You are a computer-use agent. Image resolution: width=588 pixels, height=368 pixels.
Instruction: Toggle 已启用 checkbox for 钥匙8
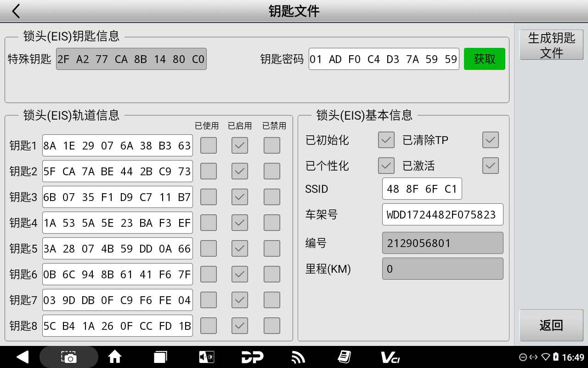tap(240, 326)
